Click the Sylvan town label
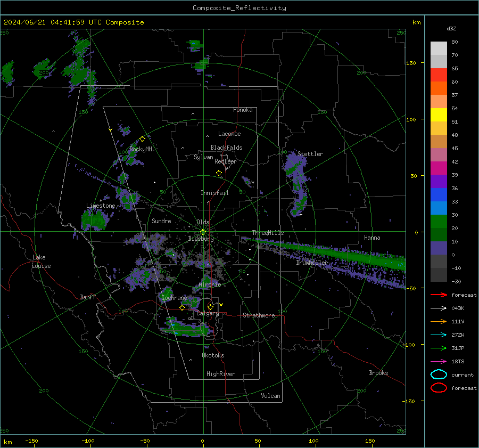Image resolution: width=479 pixels, height=448 pixels. [203, 157]
